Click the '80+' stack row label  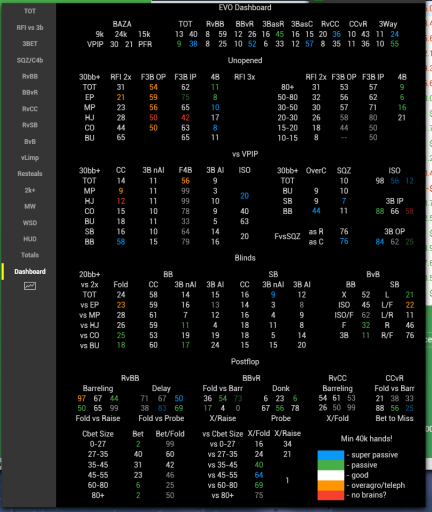coord(287,87)
